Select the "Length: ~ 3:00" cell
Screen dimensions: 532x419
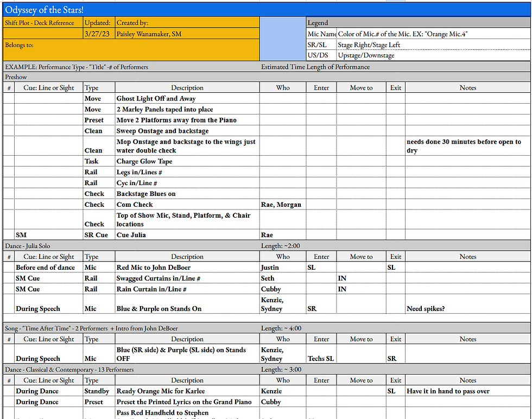pos(395,370)
